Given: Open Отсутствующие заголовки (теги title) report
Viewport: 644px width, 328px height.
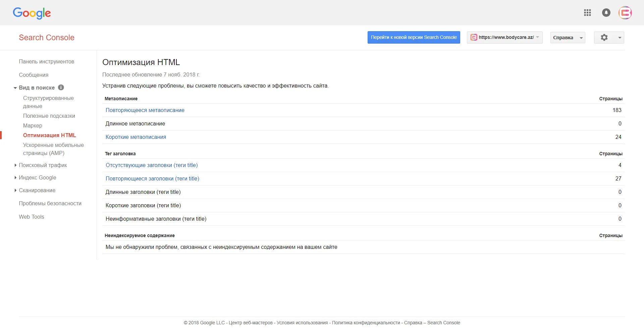Looking at the screenshot, I should [x=152, y=165].
